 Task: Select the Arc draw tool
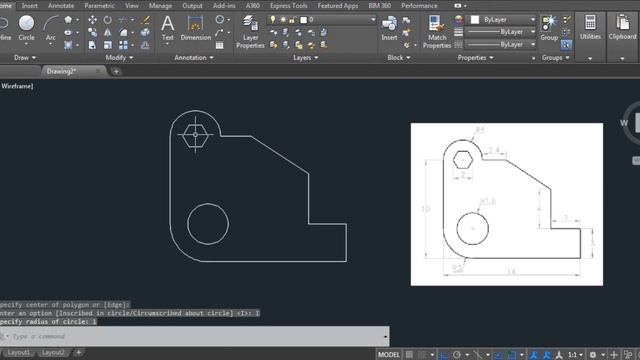pos(51,28)
